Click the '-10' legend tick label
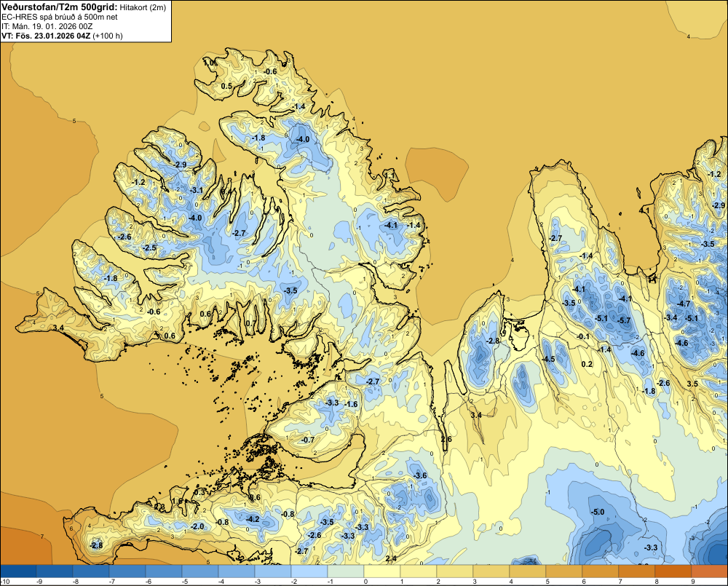 point(5,582)
